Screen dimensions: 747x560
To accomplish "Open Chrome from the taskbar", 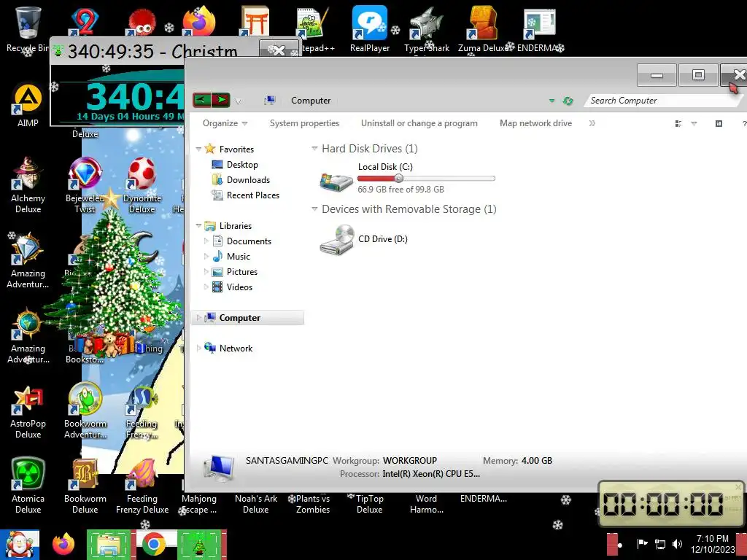I will [153, 544].
